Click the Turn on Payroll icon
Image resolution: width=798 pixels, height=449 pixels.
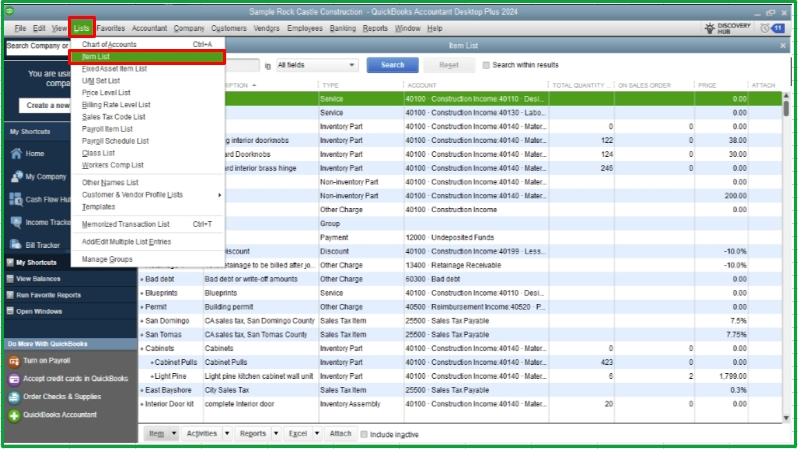click(14, 360)
